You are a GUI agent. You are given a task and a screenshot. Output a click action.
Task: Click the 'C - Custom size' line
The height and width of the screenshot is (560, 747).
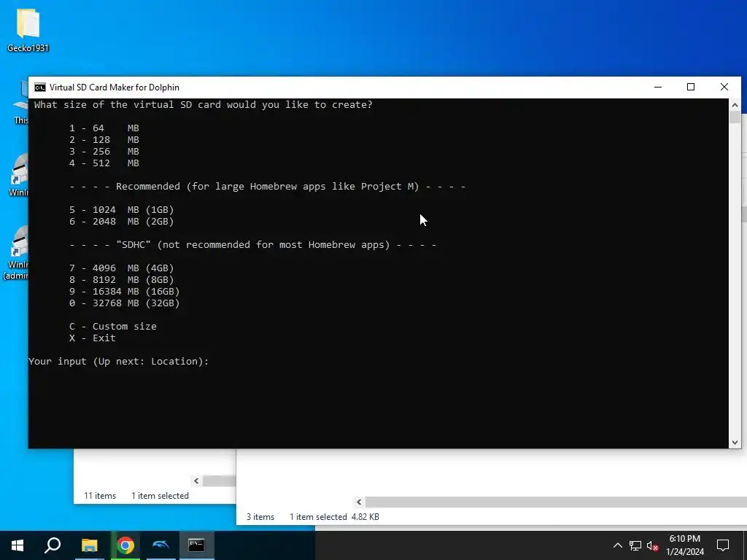click(113, 326)
